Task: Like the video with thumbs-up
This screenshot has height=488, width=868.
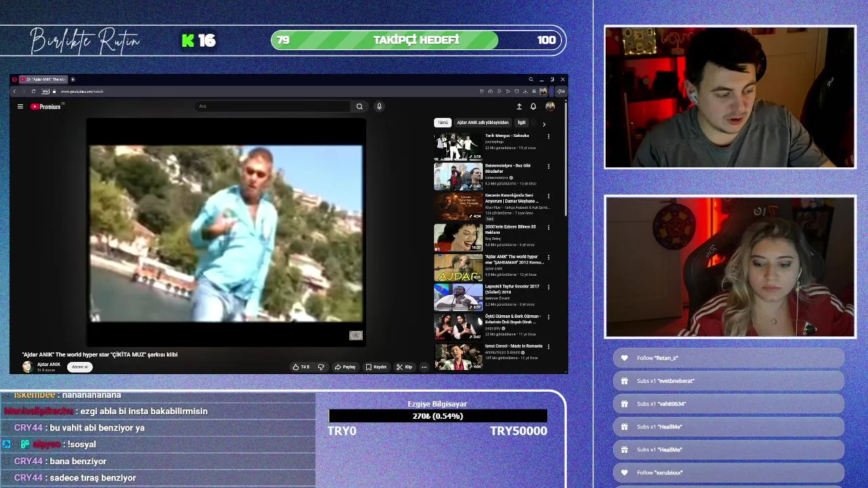Action: click(300, 367)
